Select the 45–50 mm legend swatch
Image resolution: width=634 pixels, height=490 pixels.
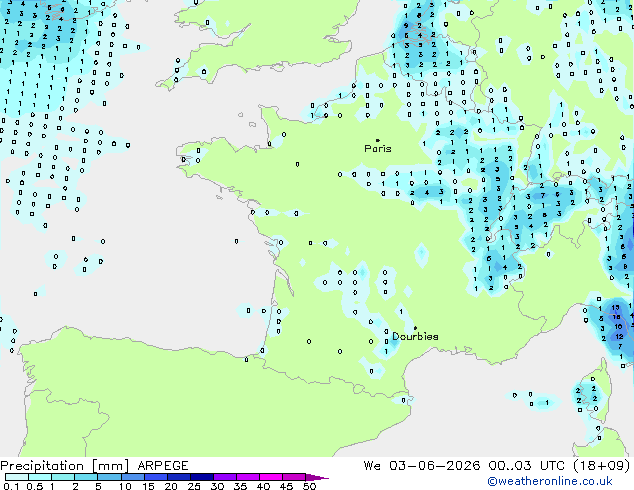tap(294, 477)
